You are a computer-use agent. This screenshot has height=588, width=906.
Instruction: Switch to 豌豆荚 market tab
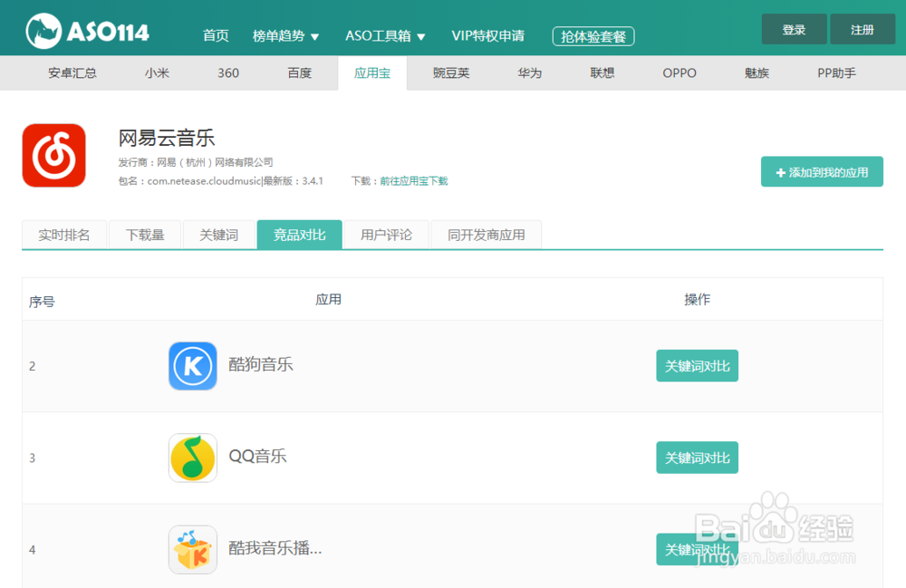pos(451,72)
